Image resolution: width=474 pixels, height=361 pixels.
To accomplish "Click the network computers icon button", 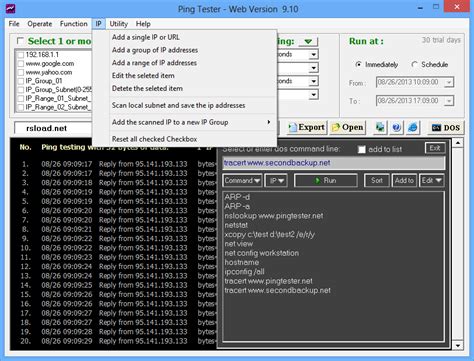I will click(x=380, y=127).
